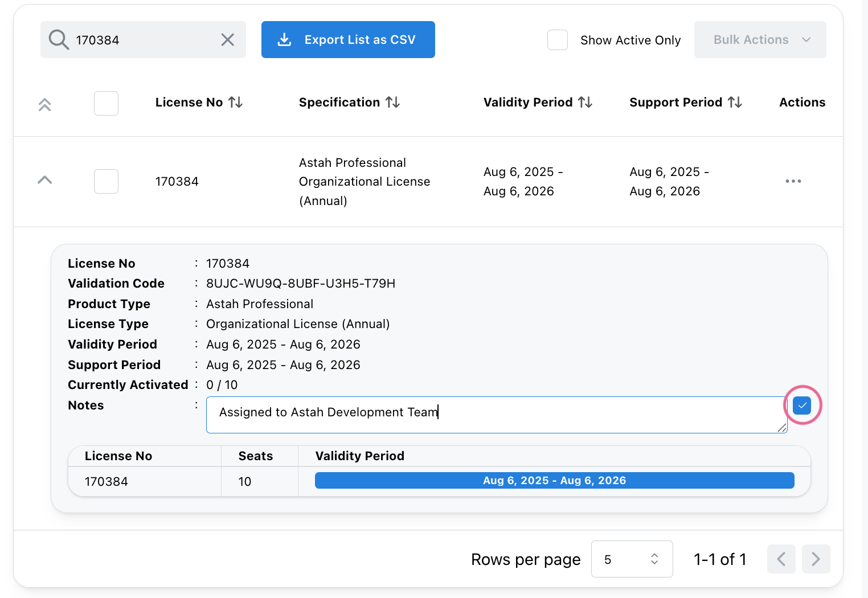Enable Show Active Only checkbox
The height and width of the screenshot is (598, 868).
pos(558,40)
